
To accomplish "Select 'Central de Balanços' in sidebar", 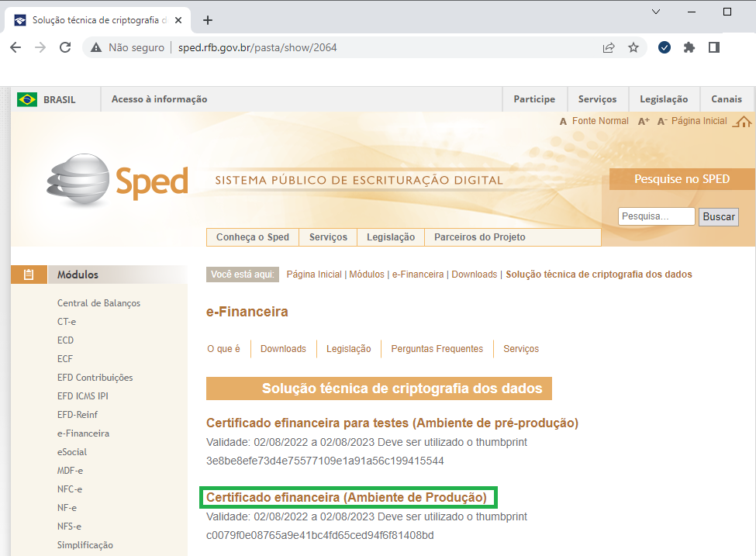I will 98,303.
